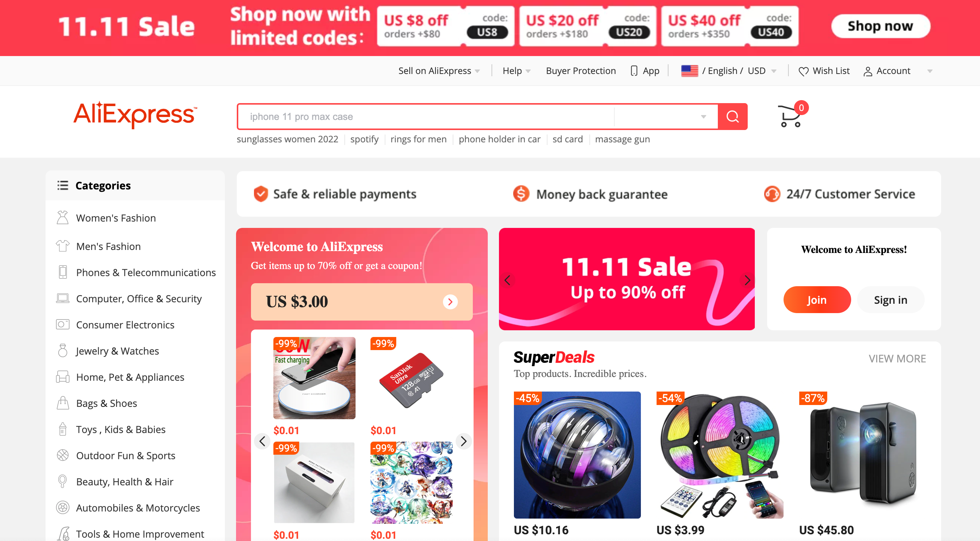
Task: Click the Wish List heart icon
Action: click(803, 71)
